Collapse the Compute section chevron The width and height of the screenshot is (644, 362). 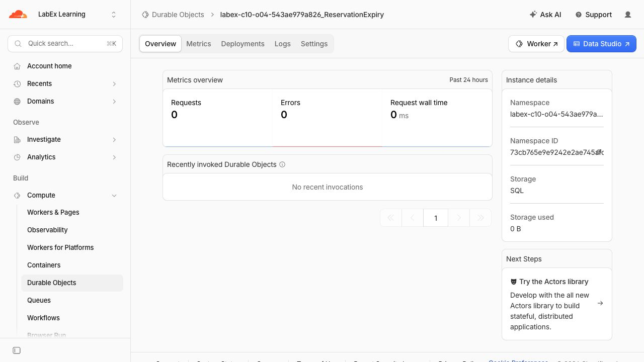pyautogui.click(x=114, y=196)
